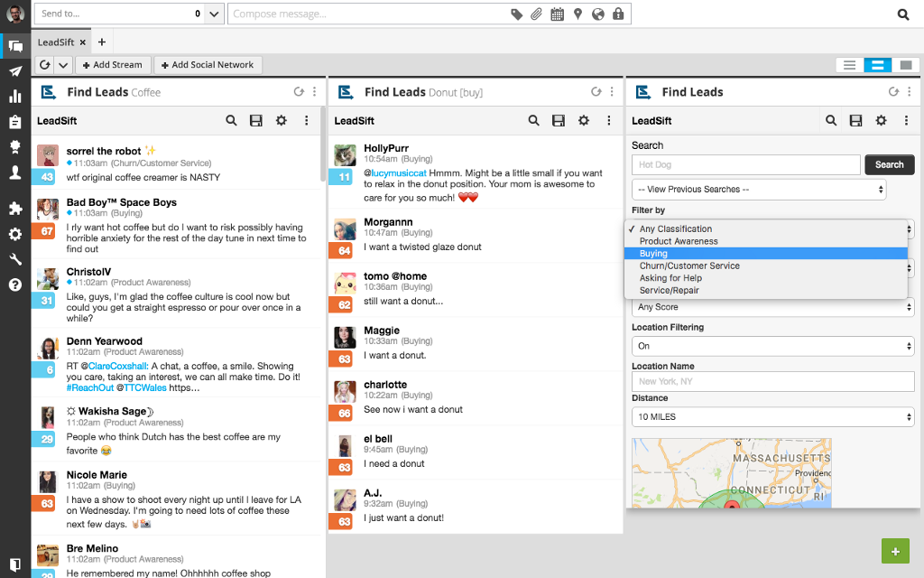Close the LeadSift tab

point(82,42)
